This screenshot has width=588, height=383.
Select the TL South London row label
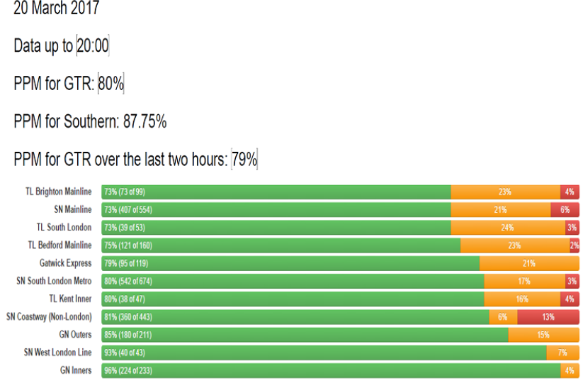coord(64,228)
